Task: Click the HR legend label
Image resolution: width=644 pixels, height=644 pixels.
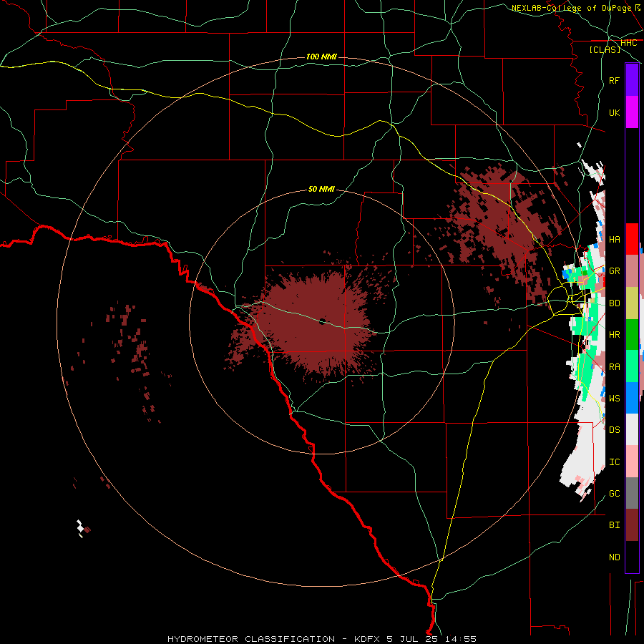Action: (x=614, y=335)
